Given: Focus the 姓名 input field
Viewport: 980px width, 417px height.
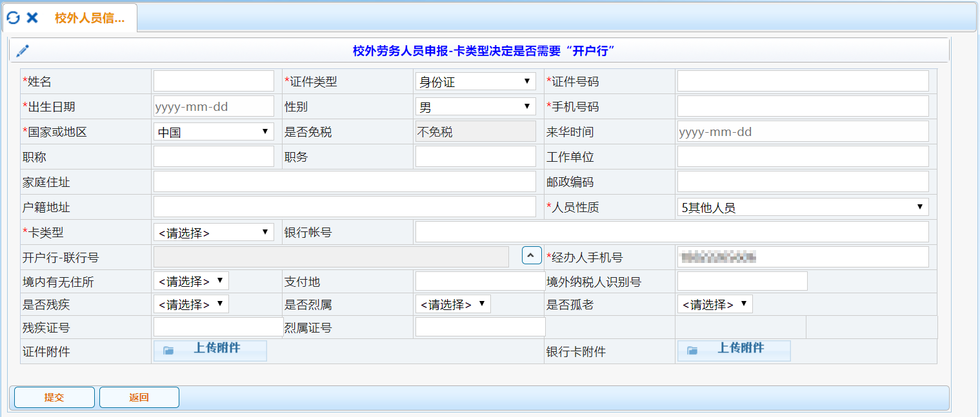Looking at the screenshot, I should 213,81.
